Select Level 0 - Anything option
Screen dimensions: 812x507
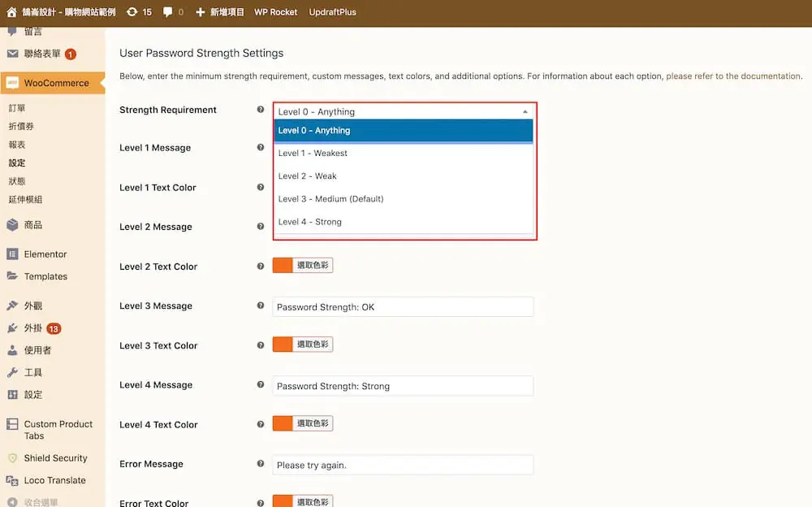point(404,131)
